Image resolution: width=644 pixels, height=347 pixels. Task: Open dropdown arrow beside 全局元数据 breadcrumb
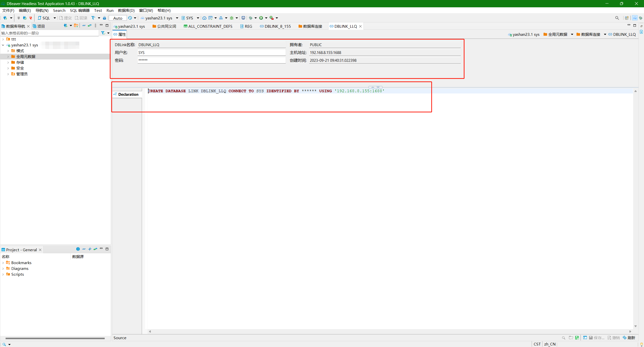pyautogui.click(x=572, y=35)
